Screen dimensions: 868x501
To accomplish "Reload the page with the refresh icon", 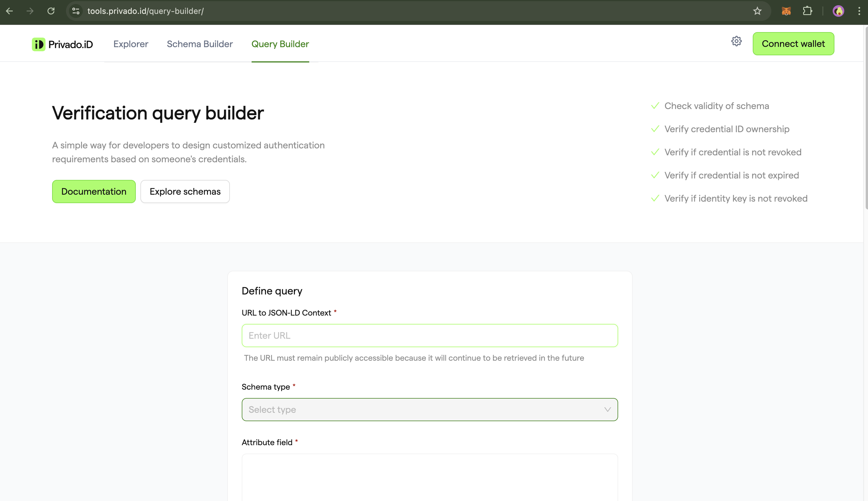I will pyautogui.click(x=51, y=11).
